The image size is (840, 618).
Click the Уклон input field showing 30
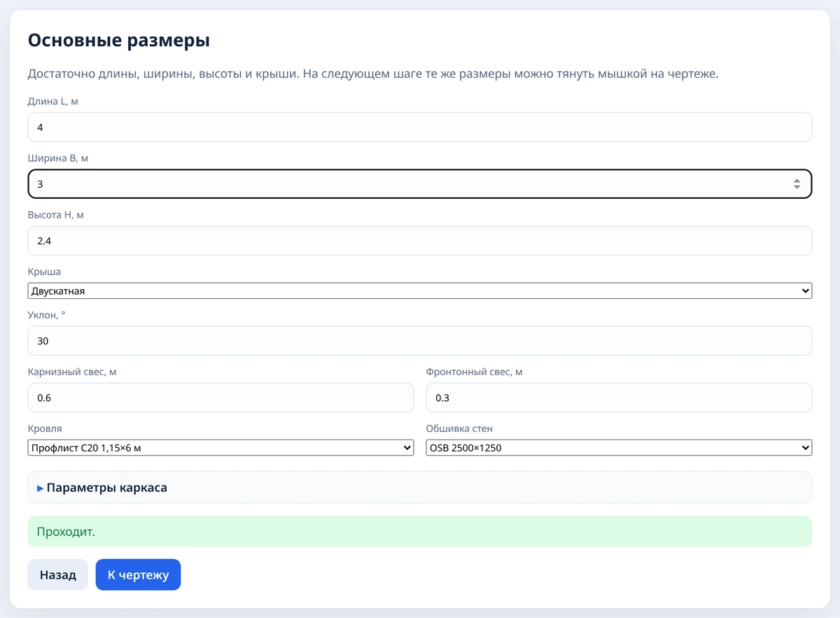pyautogui.click(x=420, y=341)
